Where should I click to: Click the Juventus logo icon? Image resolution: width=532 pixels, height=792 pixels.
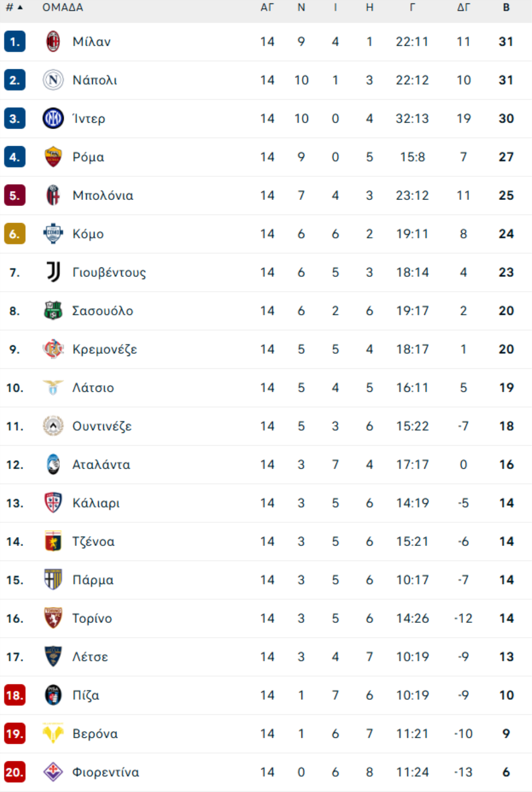point(53,272)
